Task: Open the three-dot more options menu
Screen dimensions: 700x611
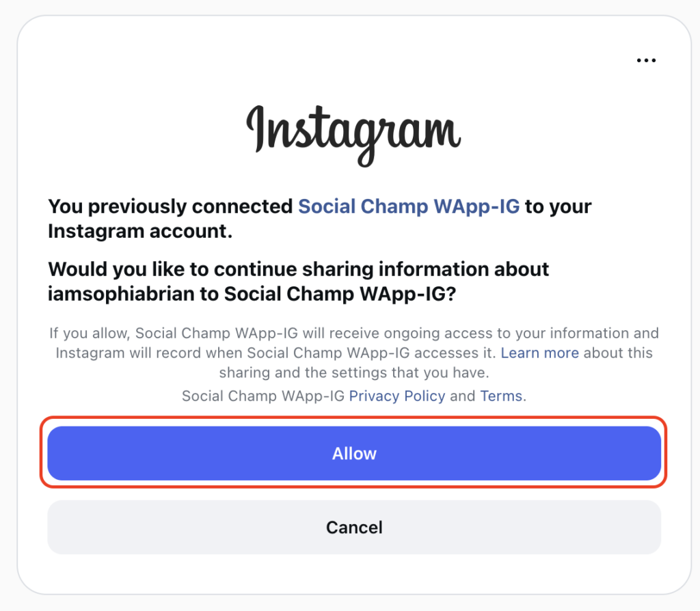Action: [646, 60]
